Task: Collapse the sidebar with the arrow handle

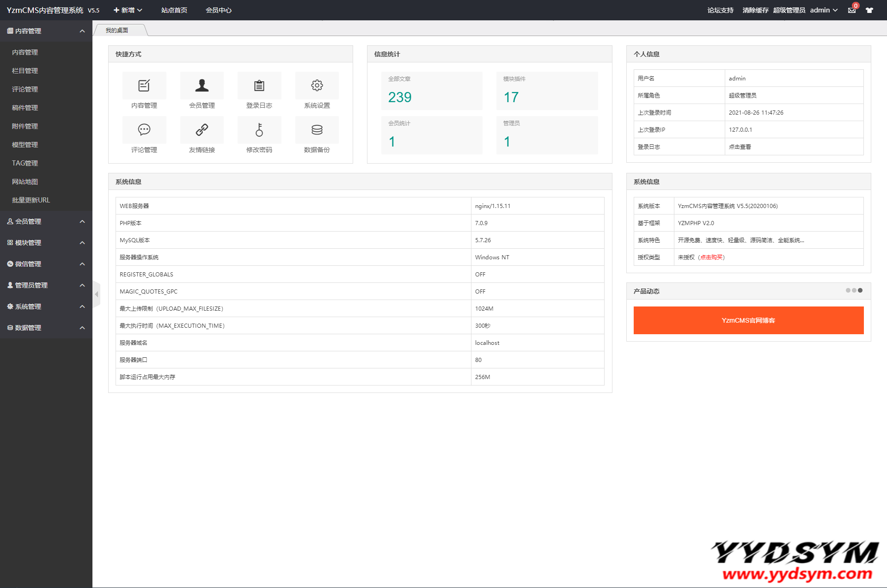Action: pyautogui.click(x=97, y=294)
